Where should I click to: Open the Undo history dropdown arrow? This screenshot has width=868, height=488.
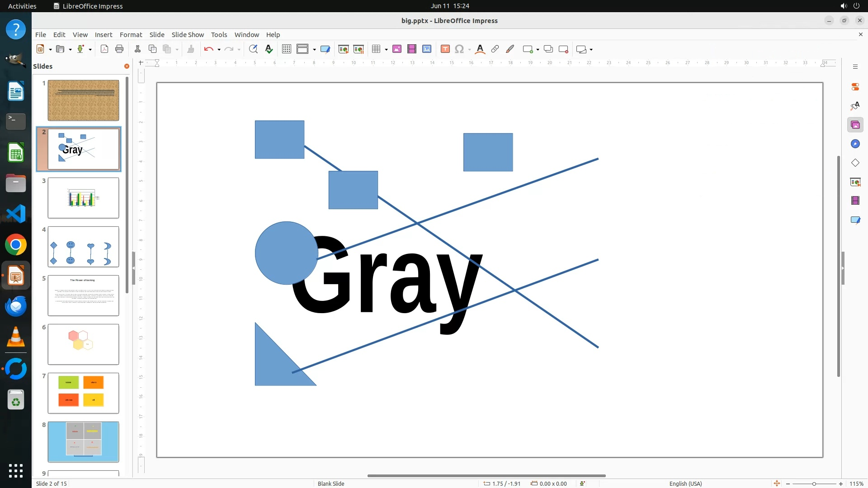coord(219,50)
